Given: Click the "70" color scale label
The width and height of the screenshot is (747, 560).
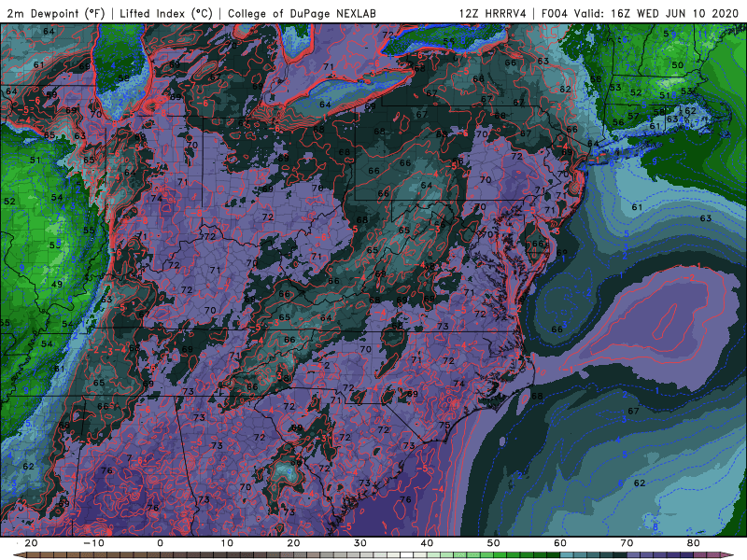Looking at the screenshot, I should pyautogui.click(x=627, y=543).
